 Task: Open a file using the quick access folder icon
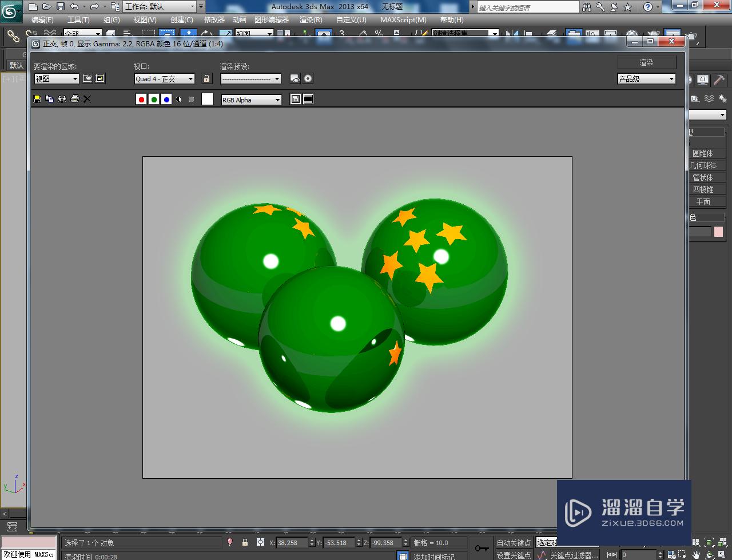[46, 7]
